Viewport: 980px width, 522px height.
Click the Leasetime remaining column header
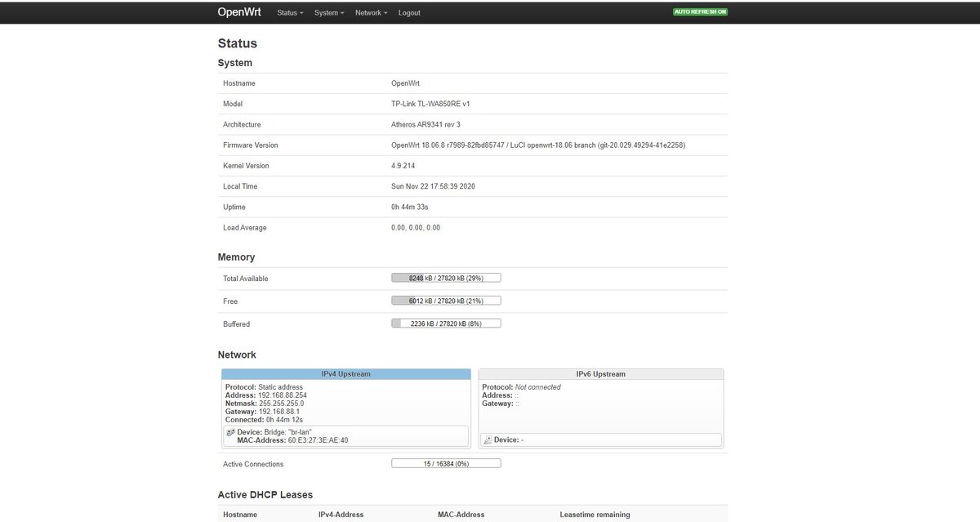(595, 515)
